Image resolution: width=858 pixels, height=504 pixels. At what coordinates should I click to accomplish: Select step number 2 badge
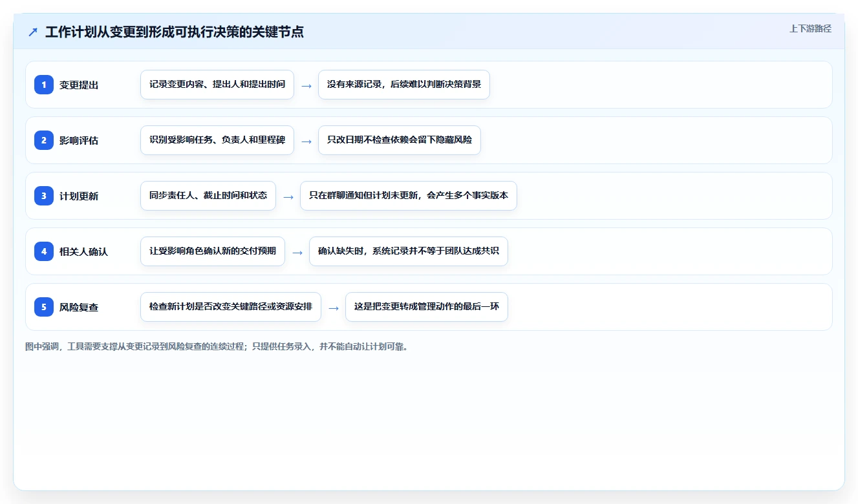pyautogui.click(x=44, y=140)
